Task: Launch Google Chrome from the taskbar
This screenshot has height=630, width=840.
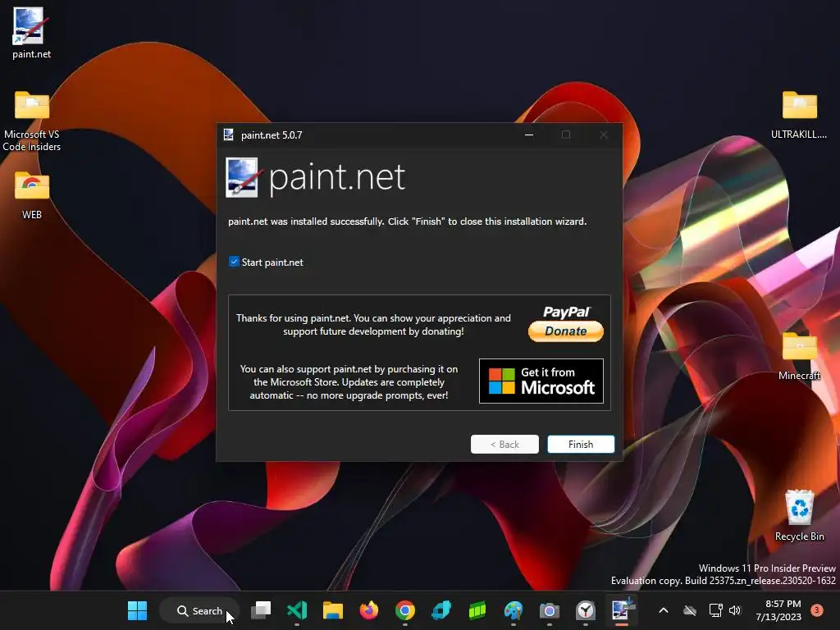Action: (405, 610)
